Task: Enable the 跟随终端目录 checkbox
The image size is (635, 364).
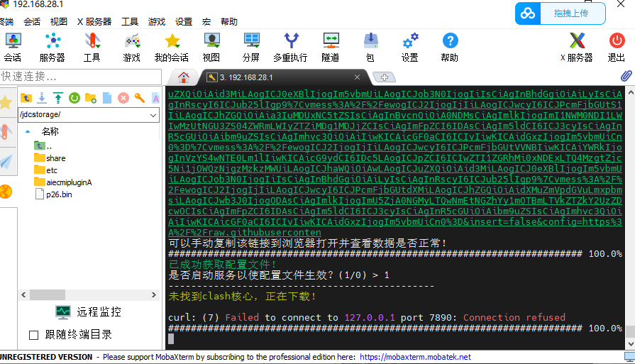Action: (x=33, y=334)
